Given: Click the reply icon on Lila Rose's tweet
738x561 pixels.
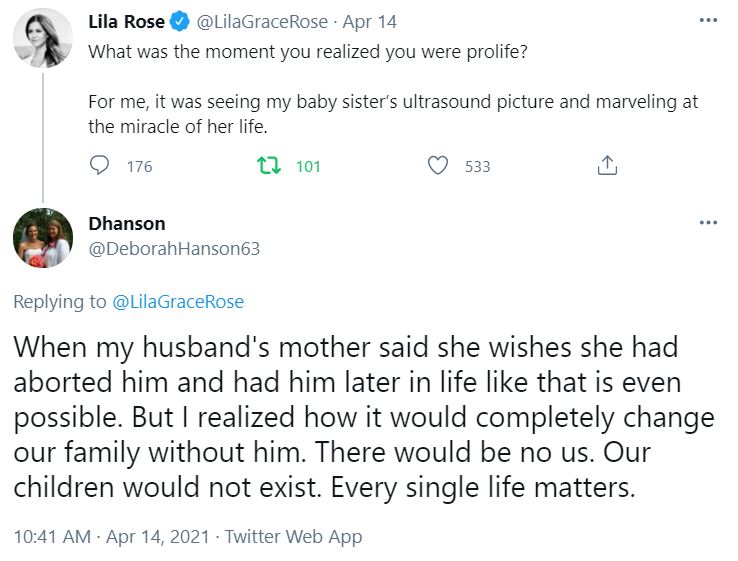Looking at the screenshot, I should pyautogui.click(x=99, y=166).
